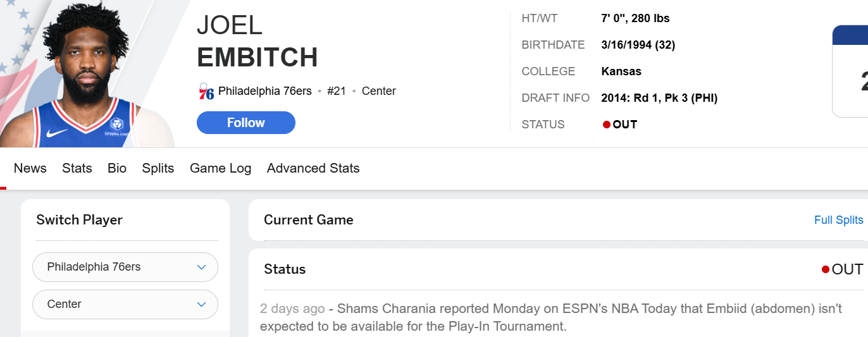Click the chevron arrow on the Center selector

[201, 304]
